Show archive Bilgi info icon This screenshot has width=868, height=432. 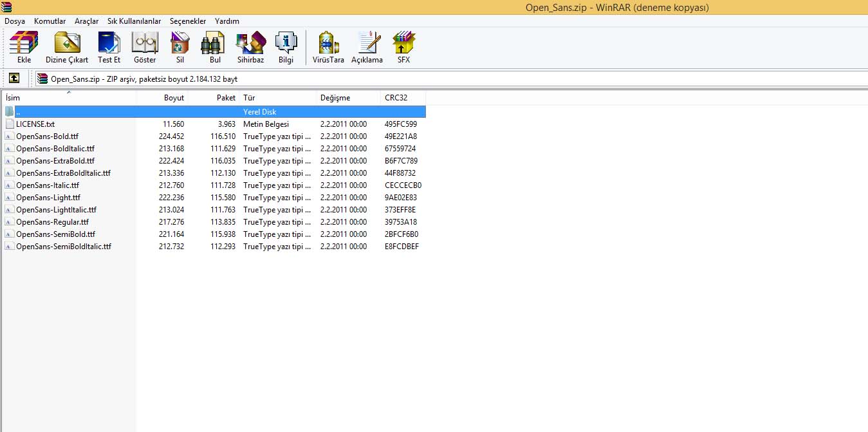click(286, 47)
